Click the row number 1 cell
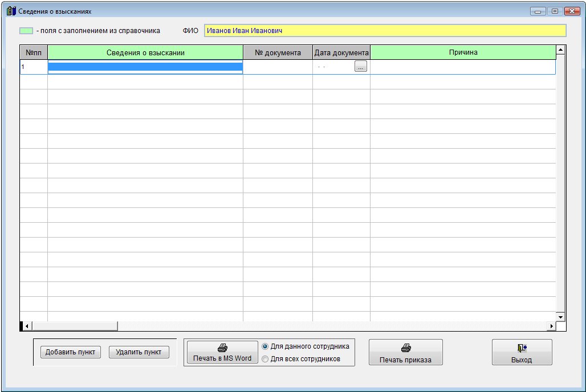586x392 pixels. [x=34, y=67]
